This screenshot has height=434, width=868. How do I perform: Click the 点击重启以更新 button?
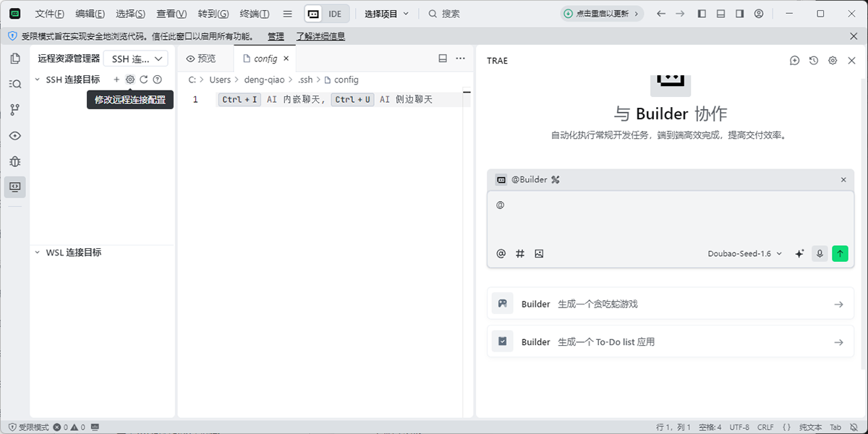[602, 14]
